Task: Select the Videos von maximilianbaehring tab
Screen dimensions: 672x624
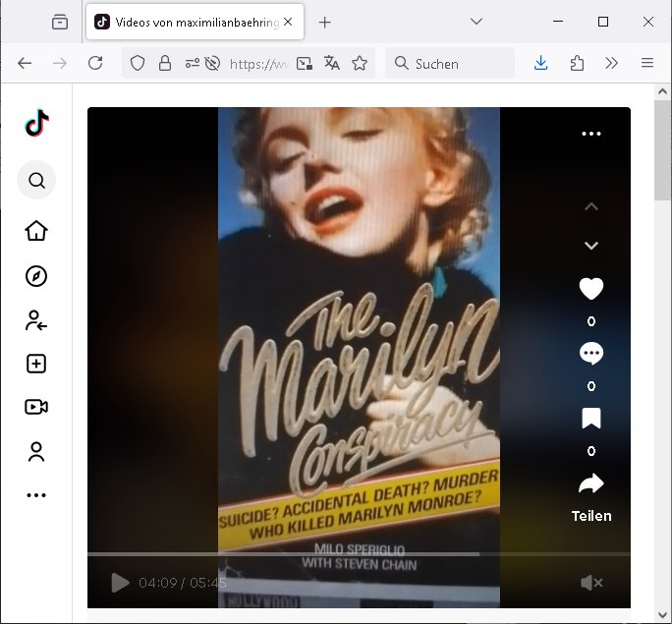Action: tap(195, 22)
